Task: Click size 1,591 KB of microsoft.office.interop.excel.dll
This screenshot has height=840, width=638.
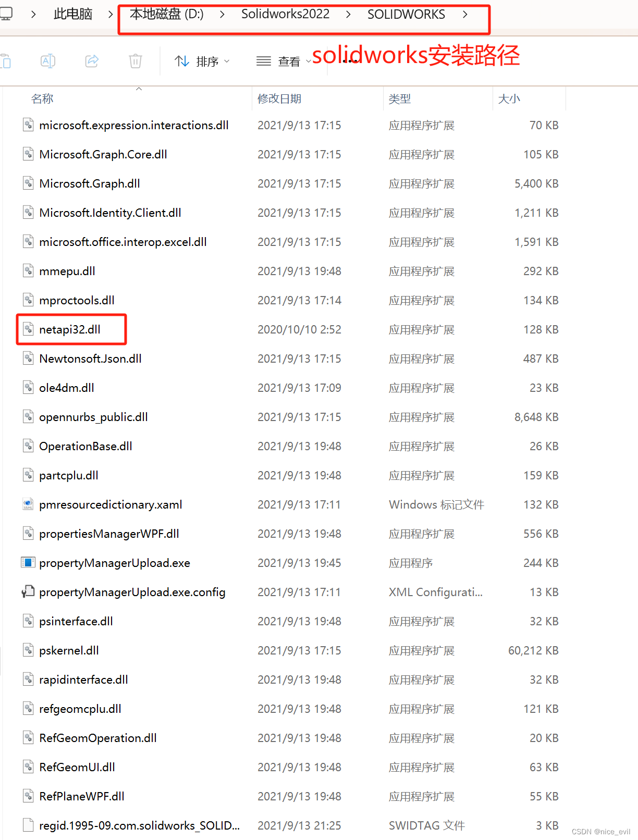Action: point(536,242)
